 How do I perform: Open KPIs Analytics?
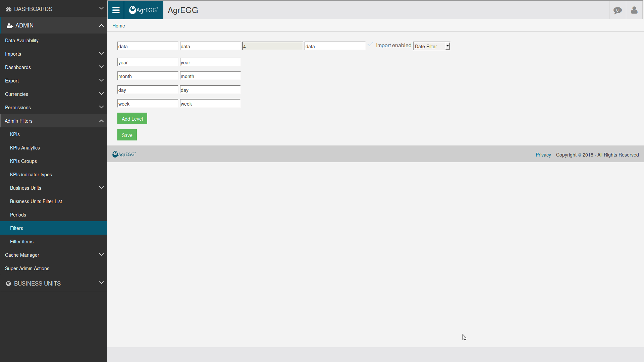(54, 148)
